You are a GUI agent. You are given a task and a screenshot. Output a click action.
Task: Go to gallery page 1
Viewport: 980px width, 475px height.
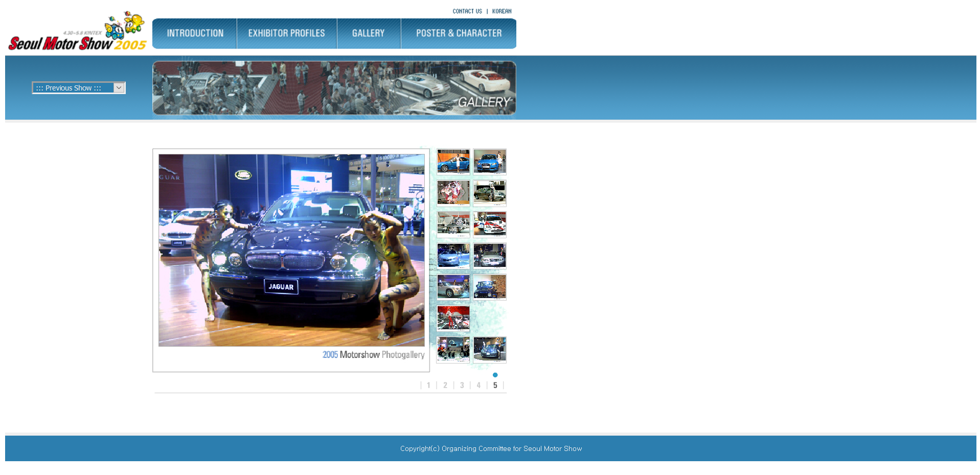click(428, 386)
